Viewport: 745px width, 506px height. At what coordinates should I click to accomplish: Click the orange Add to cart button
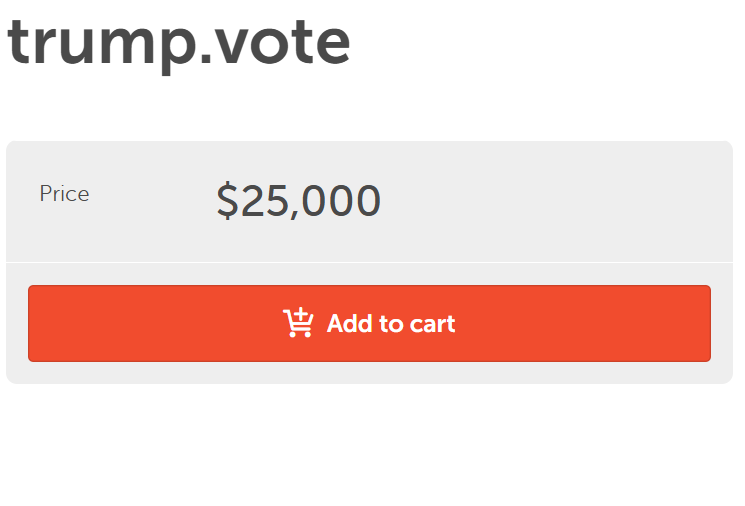(369, 323)
